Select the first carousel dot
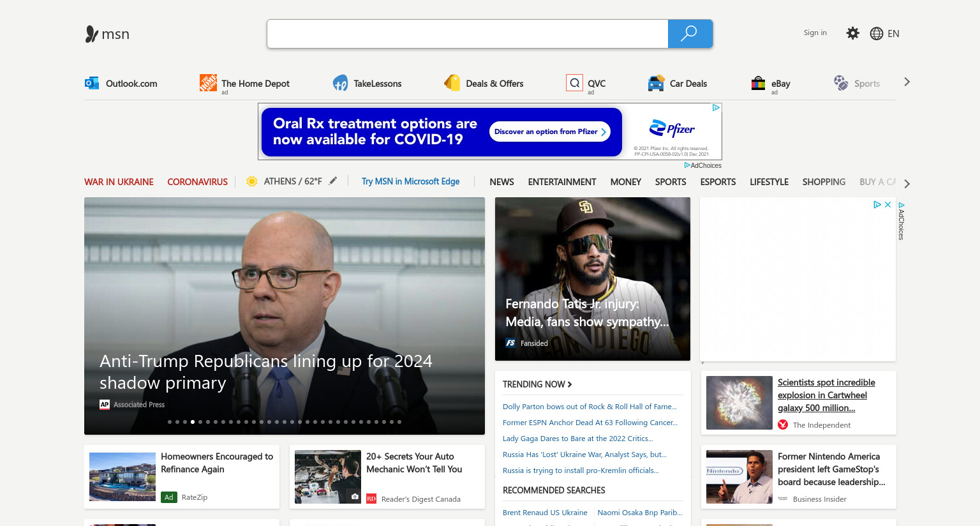The width and height of the screenshot is (980, 526). point(170,422)
